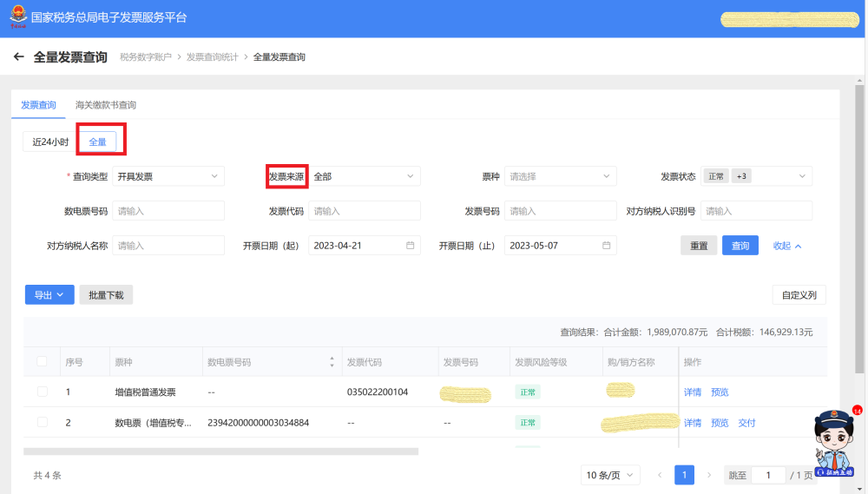Open calendar icon for 开票日期（起）
Viewport: 868px width, 494px height.
410,246
